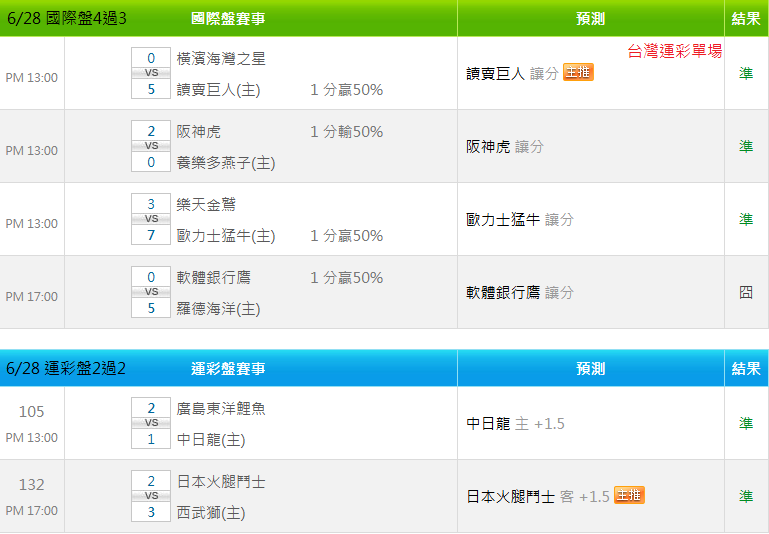The height and width of the screenshot is (534, 769).
Task: Click the 國際盤賽事 column header
Action: [228, 19]
